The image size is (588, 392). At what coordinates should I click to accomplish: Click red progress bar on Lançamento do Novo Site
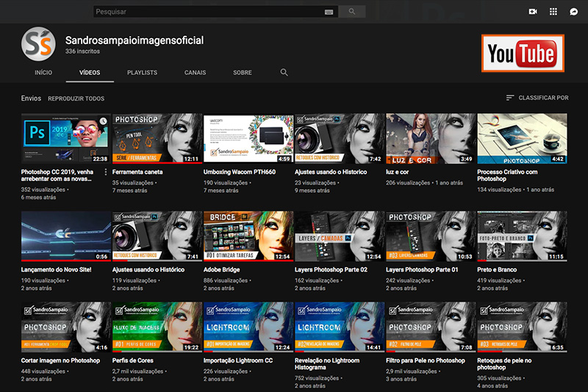66,260
